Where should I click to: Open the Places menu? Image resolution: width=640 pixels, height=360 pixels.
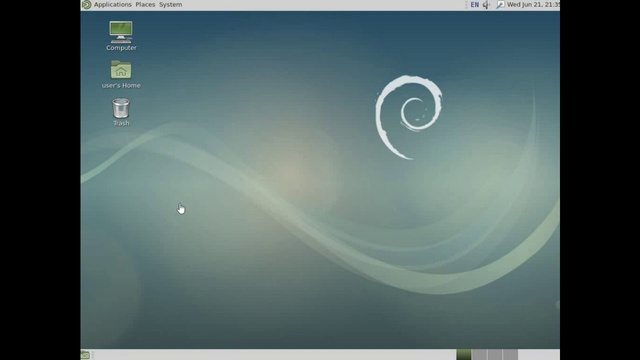(x=145, y=4)
